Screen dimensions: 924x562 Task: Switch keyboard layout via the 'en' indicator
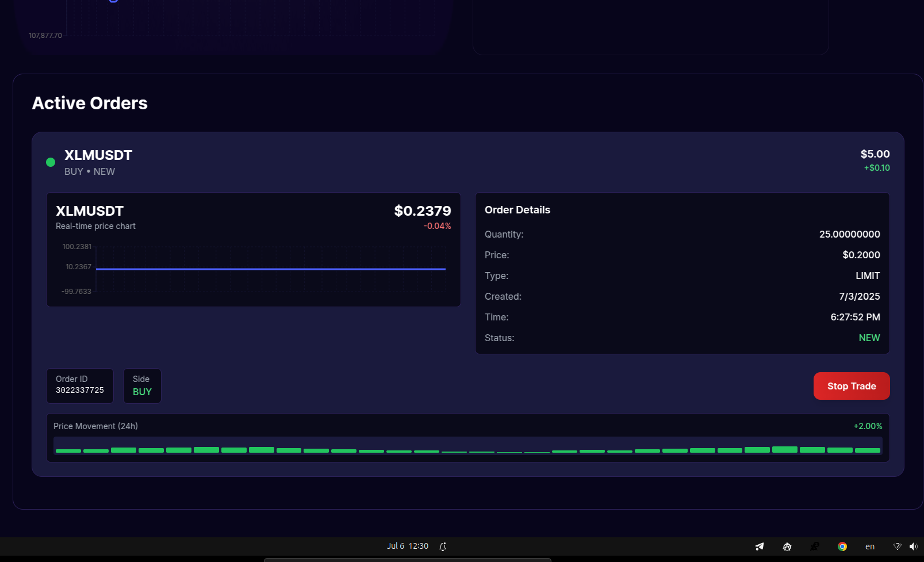pyautogui.click(x=869, y=546)
